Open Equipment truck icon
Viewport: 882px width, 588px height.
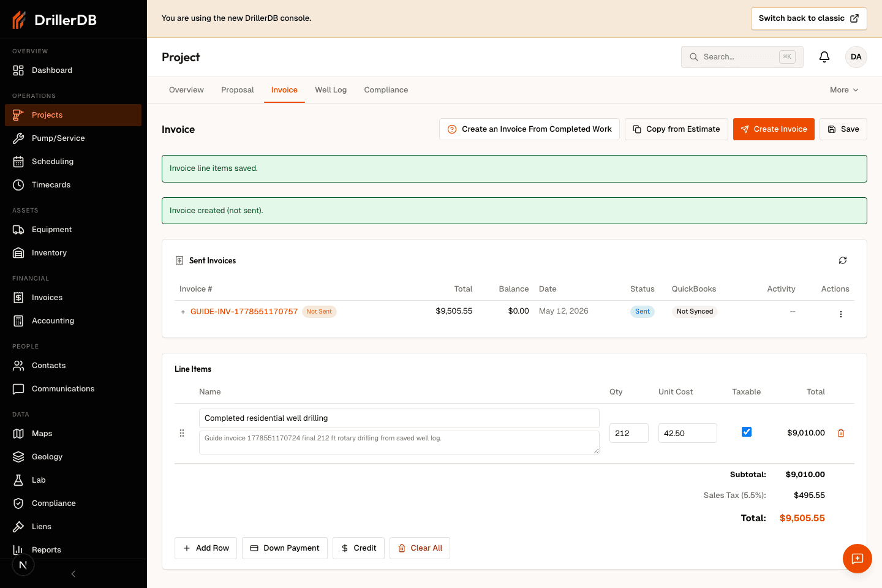point(18,230)
